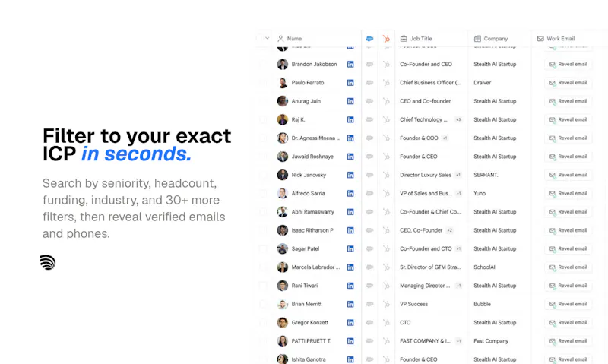The image size is (608, 364).
Task: Open Alfredo Sarria's LinkedIn icon
Action: pyautogui.click(x=350, y=194)
